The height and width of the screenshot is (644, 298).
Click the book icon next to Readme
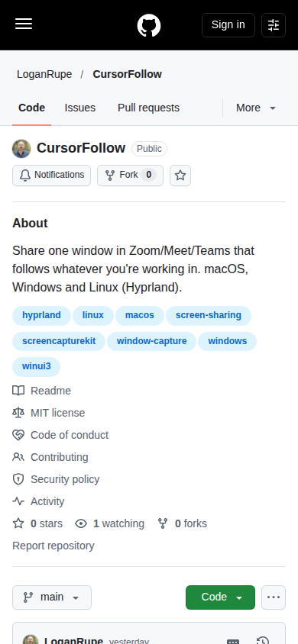pos(18,391)
